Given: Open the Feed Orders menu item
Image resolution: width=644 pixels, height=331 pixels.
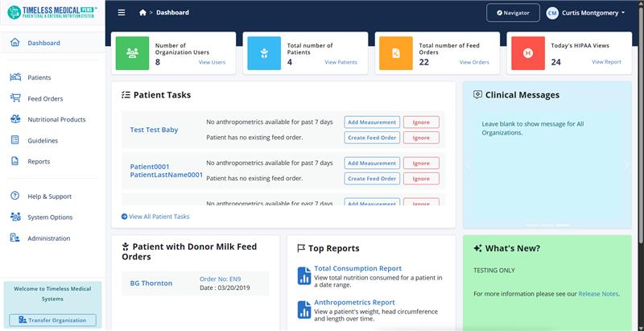Looking at the screenshot, I should click(x=45, y=98).
